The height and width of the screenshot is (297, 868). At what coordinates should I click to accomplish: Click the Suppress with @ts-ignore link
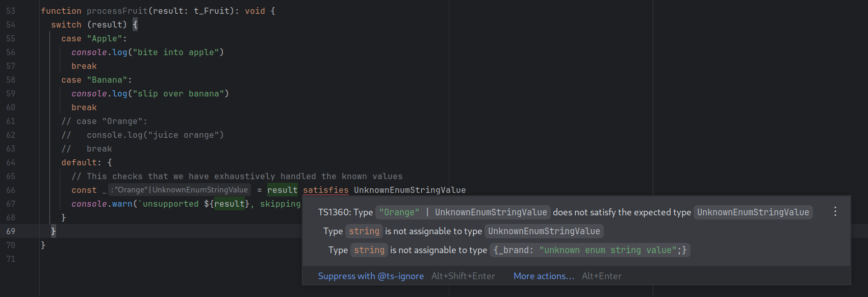pyautogui.click(x=371, y=276)
